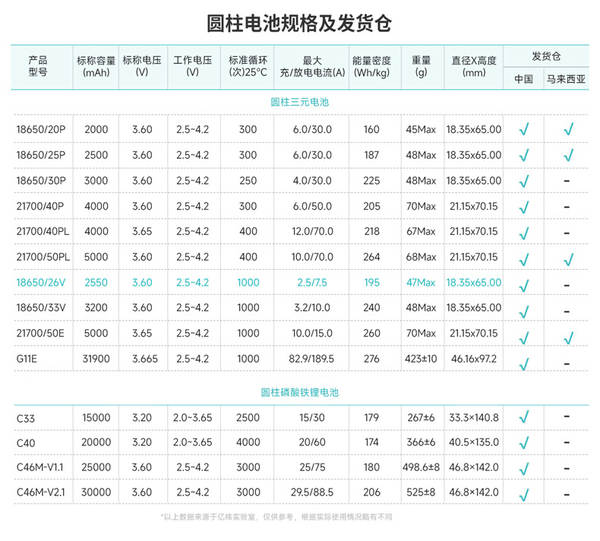Click cycle count 250 in 18650/30P row

tap(248, 181)
